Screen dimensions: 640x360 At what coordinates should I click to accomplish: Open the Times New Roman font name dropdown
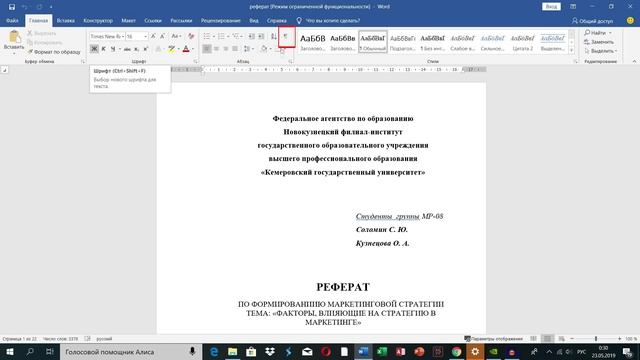pos(123,37)
